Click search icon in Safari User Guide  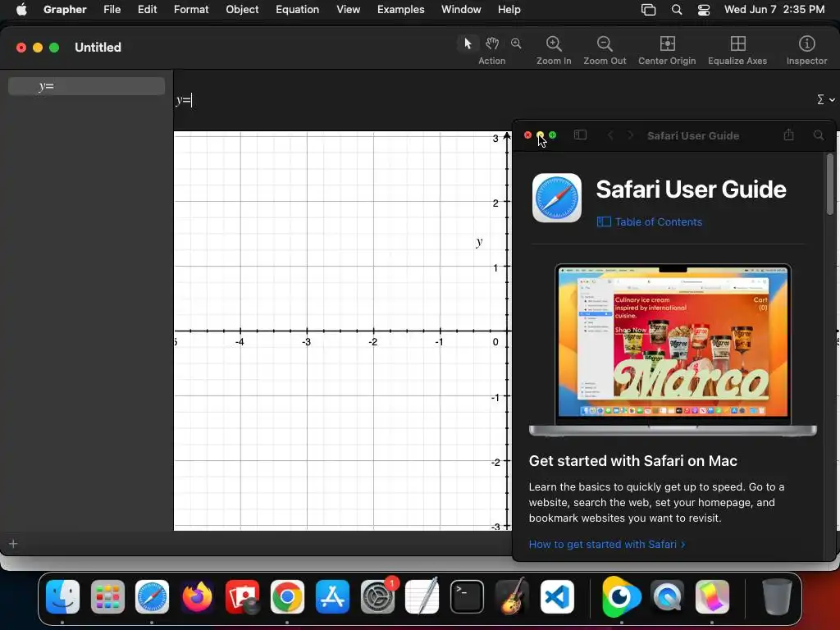(x=819, y=135)
